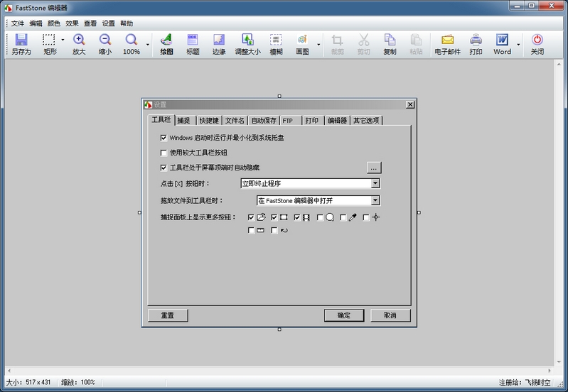Toggle Windows 启动时运行 checkbox
Viewport: 568px width, 392px height.
point(164,138)
